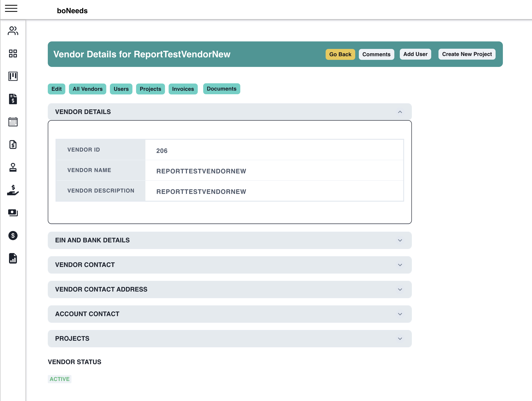Select the dashboard grid icon in sidebar
The image size is (532, 401).
pyautogui.click(x=13, y=54)
